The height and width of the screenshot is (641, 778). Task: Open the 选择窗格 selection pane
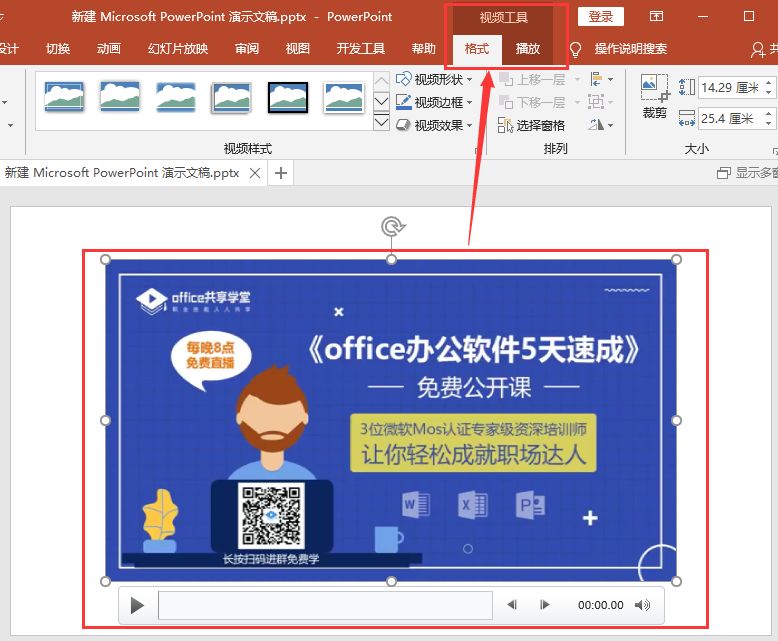tap(531, 125)
